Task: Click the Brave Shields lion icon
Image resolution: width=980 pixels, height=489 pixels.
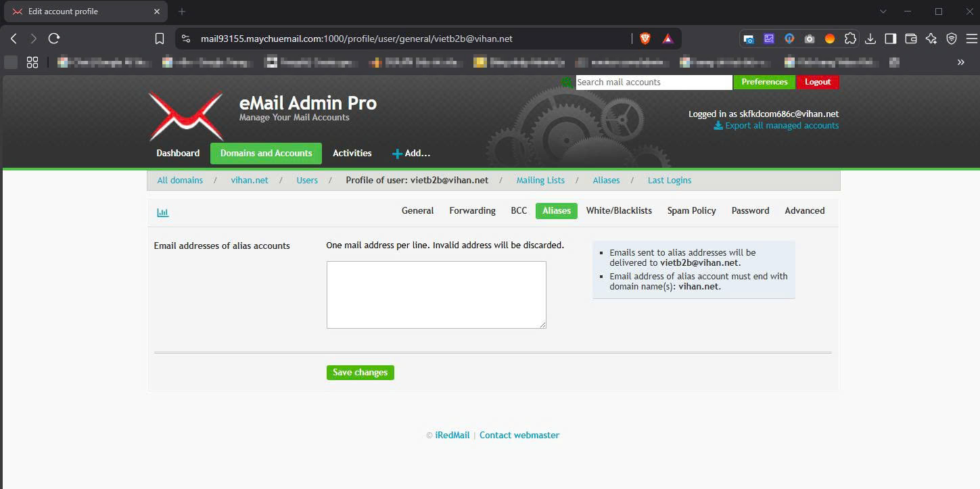Action: pos(645,39)
